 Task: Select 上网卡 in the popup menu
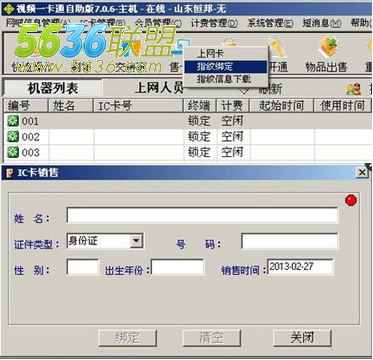(226, 54)
